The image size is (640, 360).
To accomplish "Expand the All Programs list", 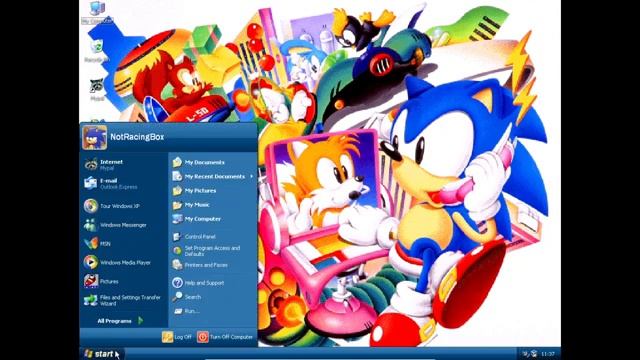I will [120, 321].
